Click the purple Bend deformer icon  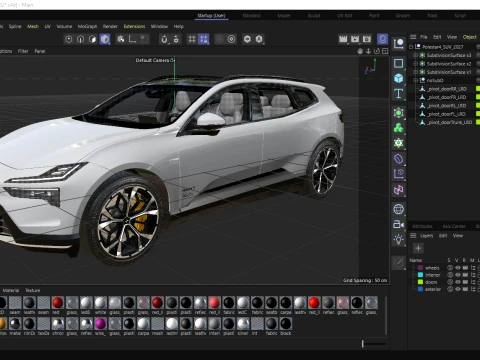pyautogui.click(x=399, y=159)
